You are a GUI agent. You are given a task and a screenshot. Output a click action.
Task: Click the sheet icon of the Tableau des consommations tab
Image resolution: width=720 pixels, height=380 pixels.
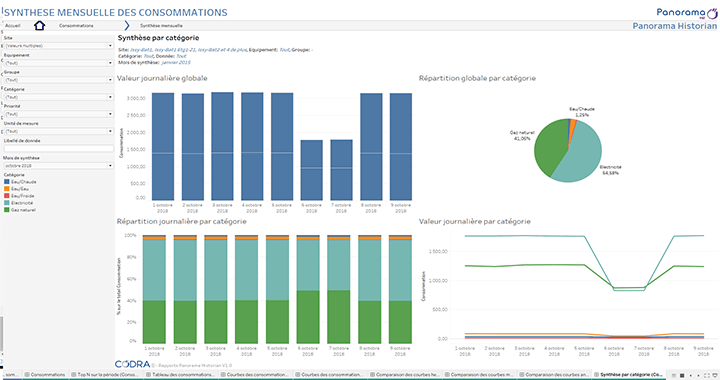[149, 375]
